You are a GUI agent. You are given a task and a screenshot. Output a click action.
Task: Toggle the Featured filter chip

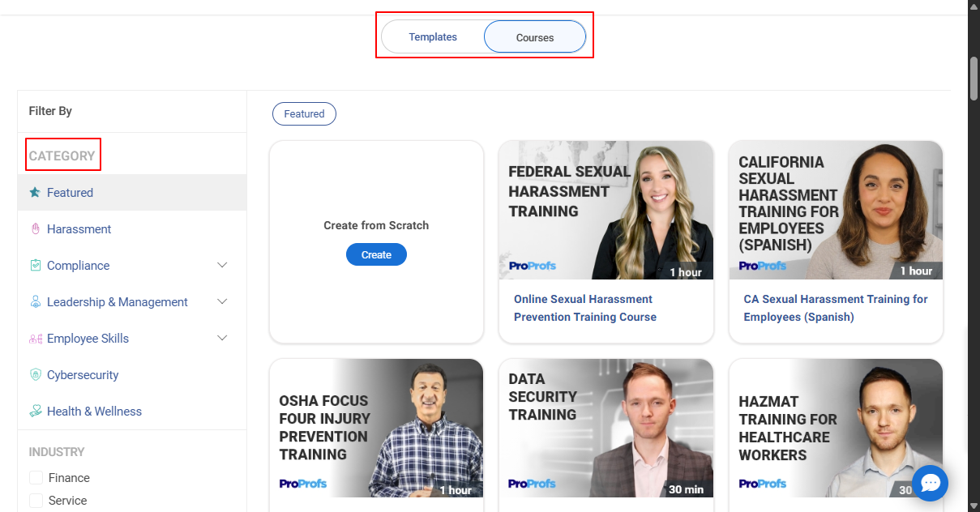[304, 113]
